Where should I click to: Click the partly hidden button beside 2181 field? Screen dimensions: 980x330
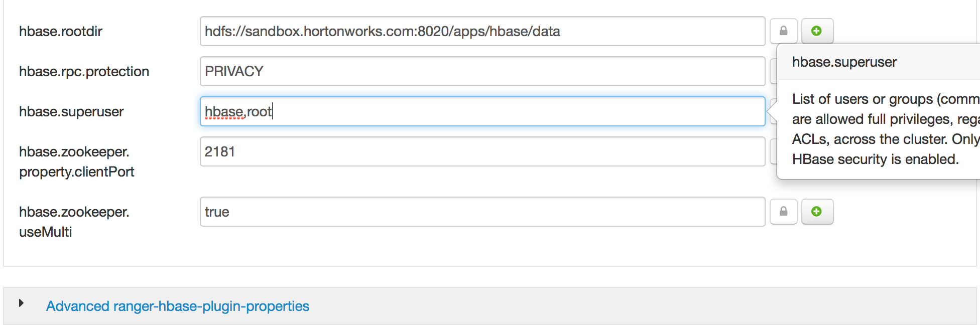click(x=773, y=151)
